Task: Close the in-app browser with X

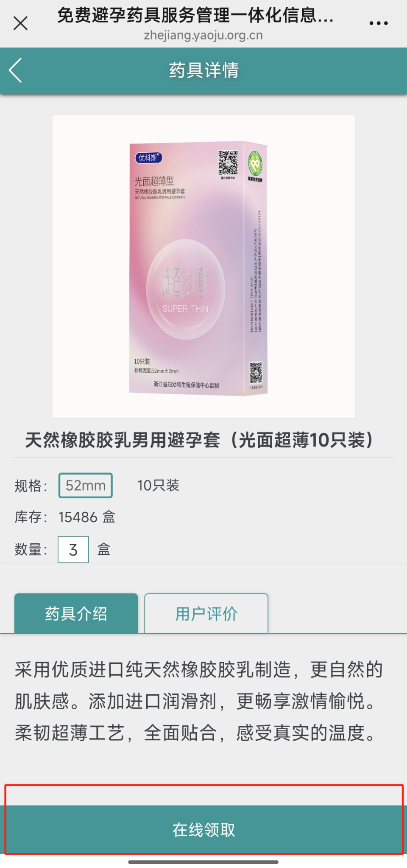Action: [20, 23]
